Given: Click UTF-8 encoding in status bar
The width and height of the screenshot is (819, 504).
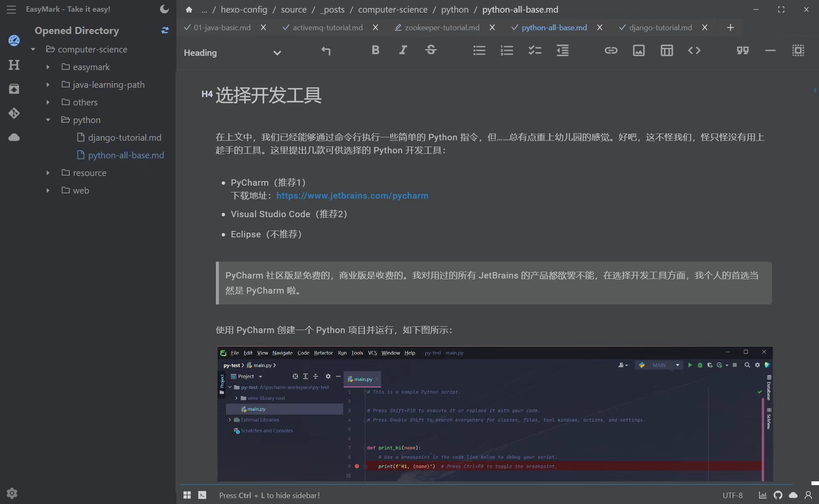Looking at the screenshot, I should 732,496.
